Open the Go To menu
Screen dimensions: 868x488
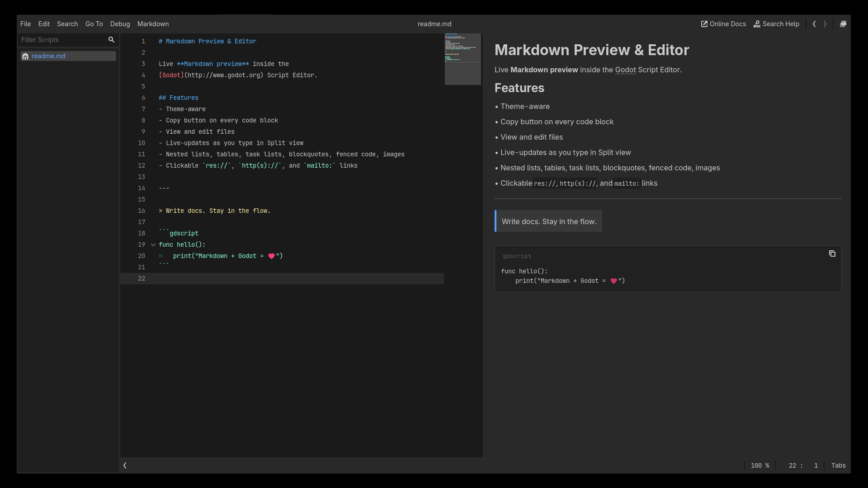(94, 24)
